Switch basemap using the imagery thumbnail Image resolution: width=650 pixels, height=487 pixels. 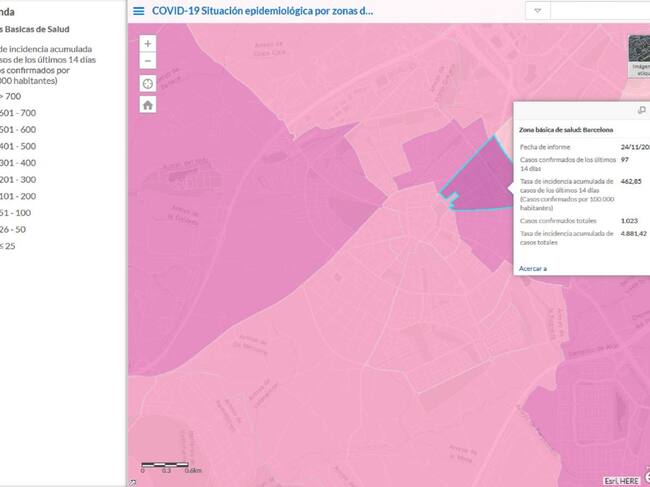click(639, 55)
